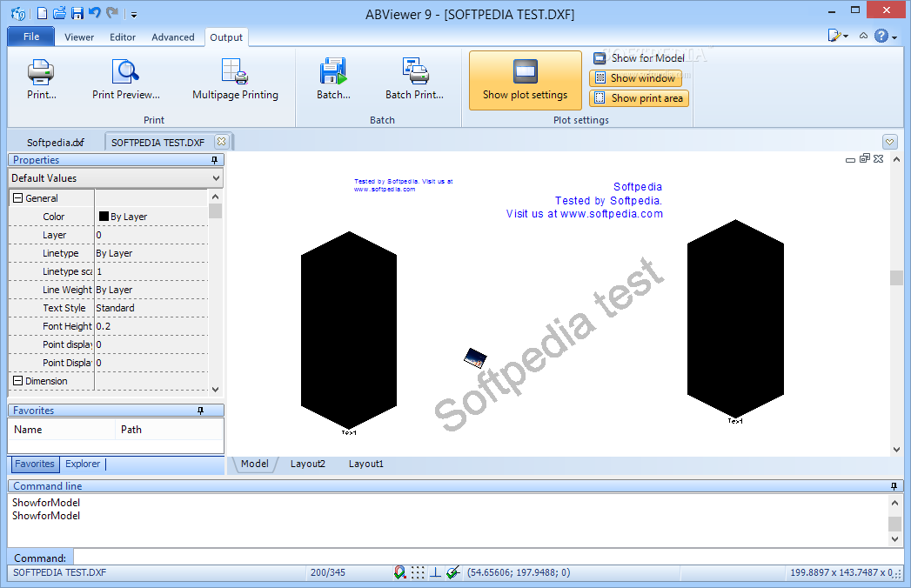Select the Output ribbon tab
911x588 pixels.
click(x=226, y=37)
